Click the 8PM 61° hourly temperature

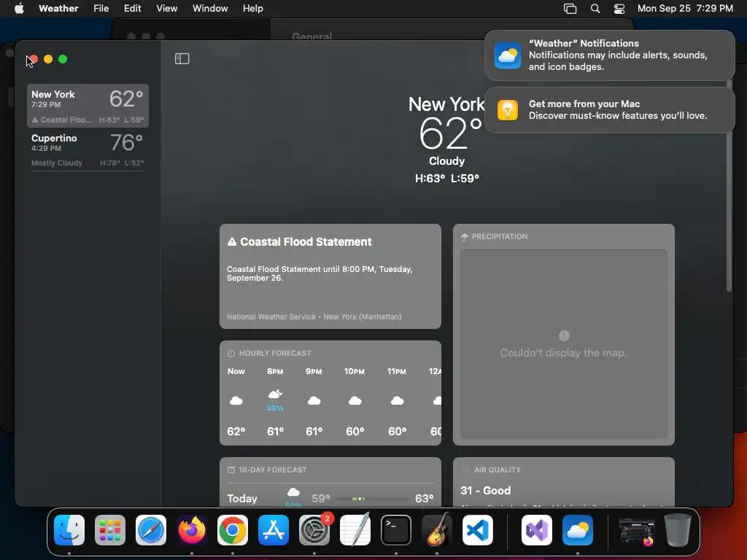pyautogui.click(x=275, y=432)
